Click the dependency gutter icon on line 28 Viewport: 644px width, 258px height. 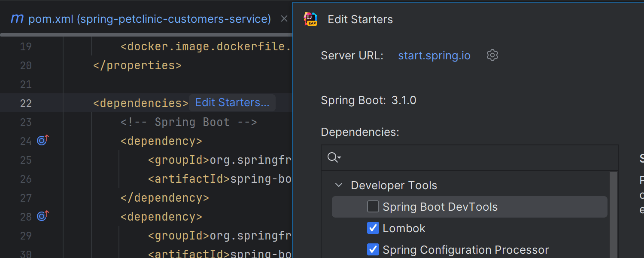tap(42, 216)
